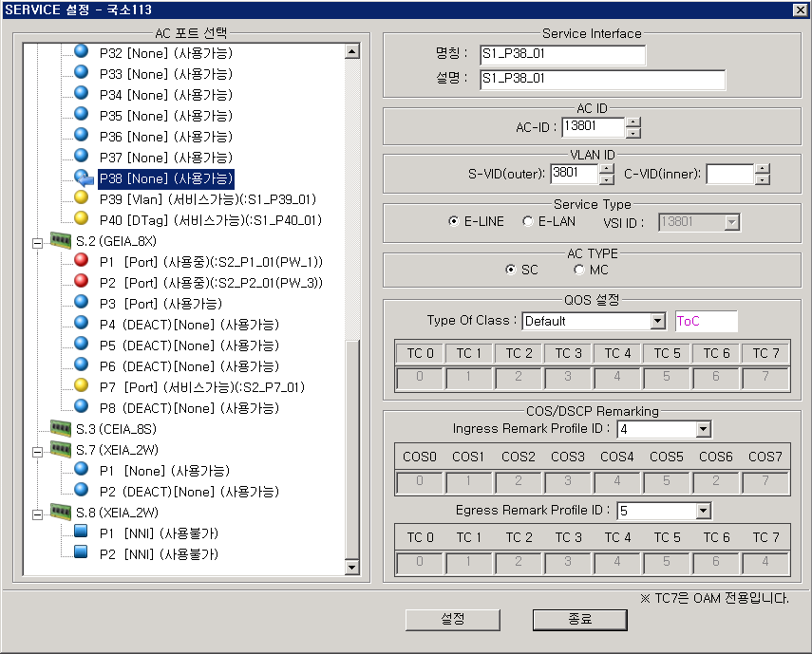The width and height of the screenshot is (812, 654).
Task: Click the S.7 XEIA_2W card icon
Action: 61,448
